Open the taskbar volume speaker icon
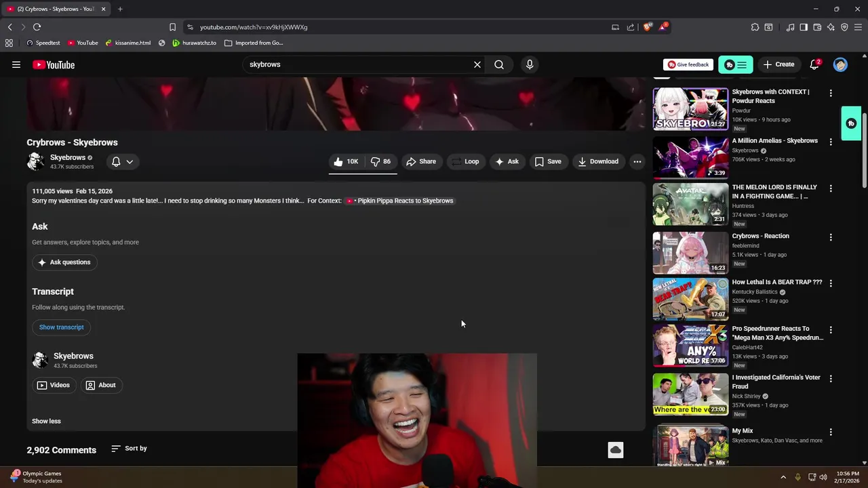This screenshot has height=488, width=868. click(823, 477)
